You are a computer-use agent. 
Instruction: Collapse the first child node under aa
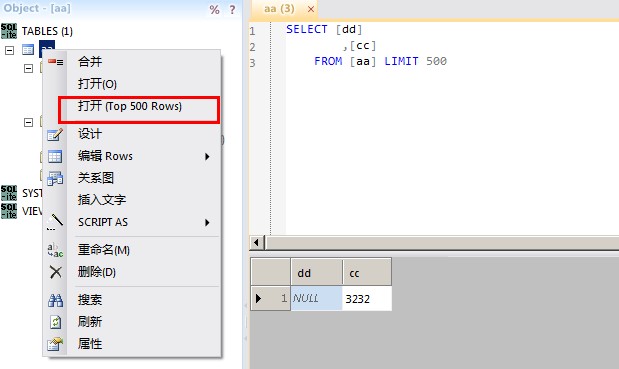click(28, 68)
